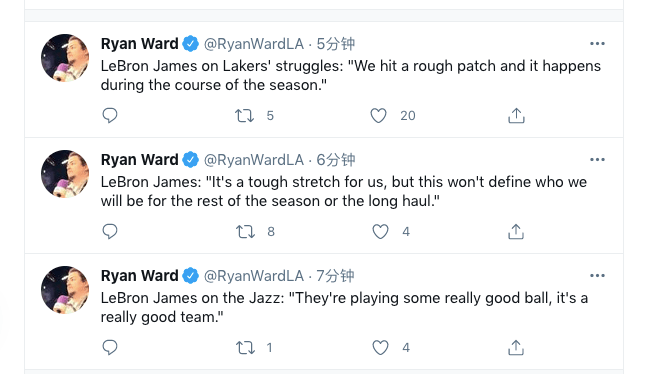Open @RyanWardLA handle on the Jazz tweet

pos(254,276)
